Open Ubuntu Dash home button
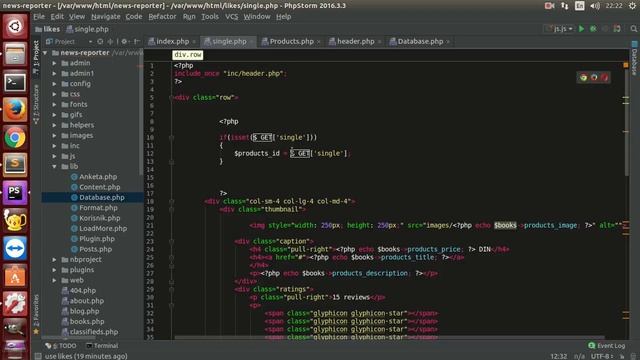Viewport: 640px width, 360px height. 15,27
